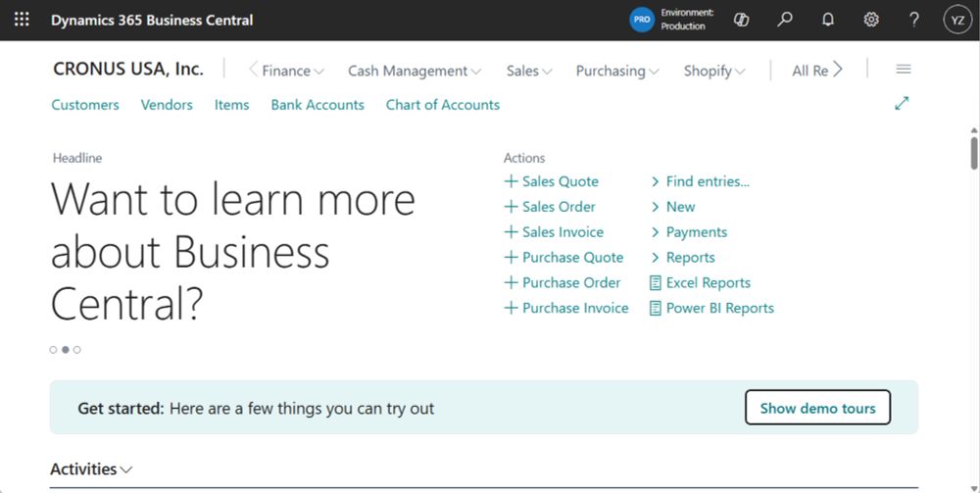Create a new Purchase Order

563,283
